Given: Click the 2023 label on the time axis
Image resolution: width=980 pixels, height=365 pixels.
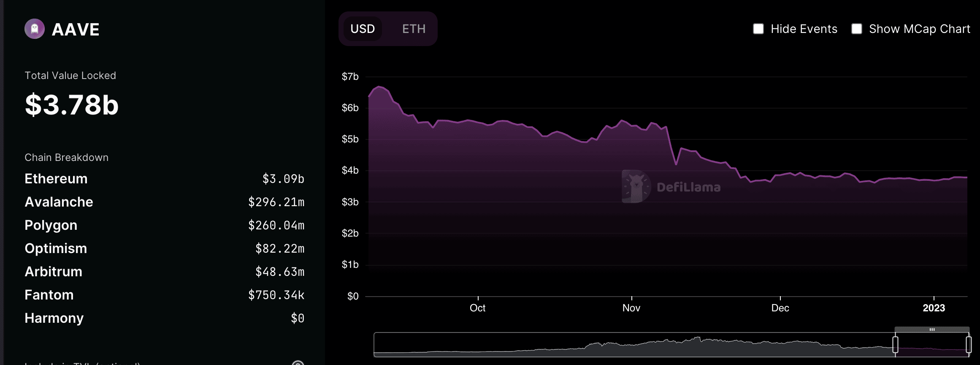Looking at the screenshot, I should pyautogui.click(x=934, y=308).
